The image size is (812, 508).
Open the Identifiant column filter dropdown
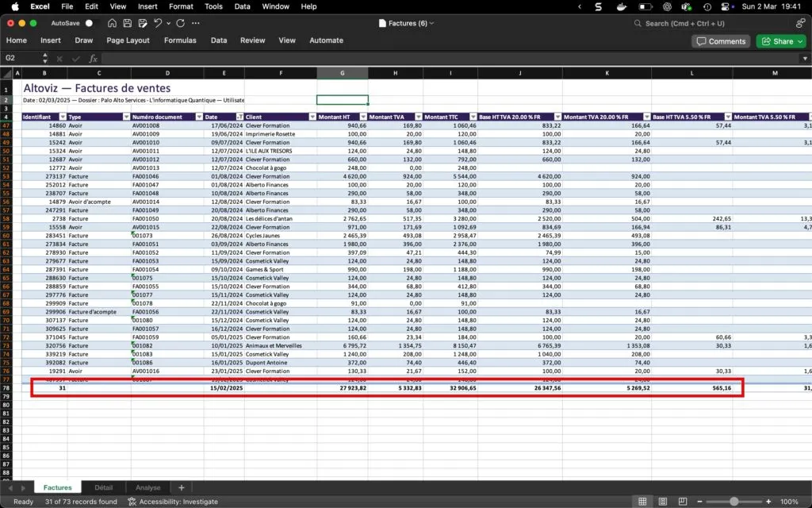63,117
